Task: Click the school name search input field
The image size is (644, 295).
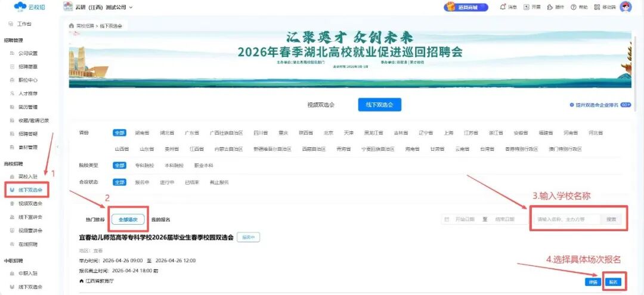Action: click(565, 219)
